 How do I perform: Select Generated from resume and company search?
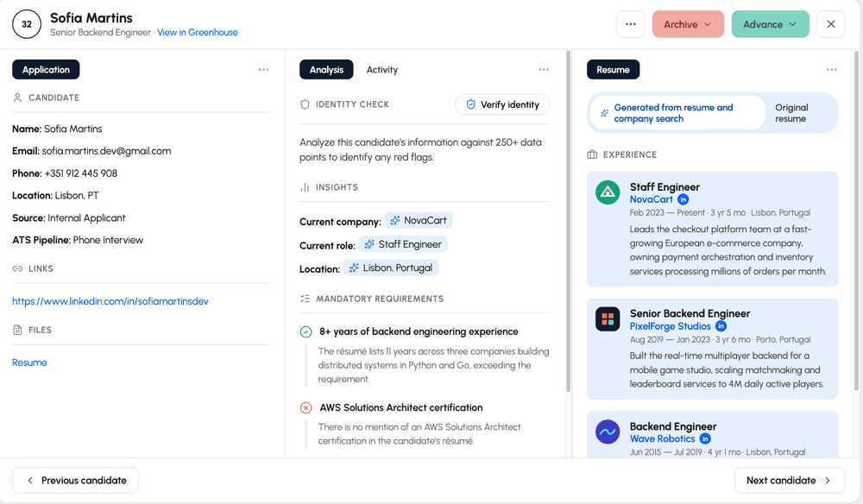[677, 113]
